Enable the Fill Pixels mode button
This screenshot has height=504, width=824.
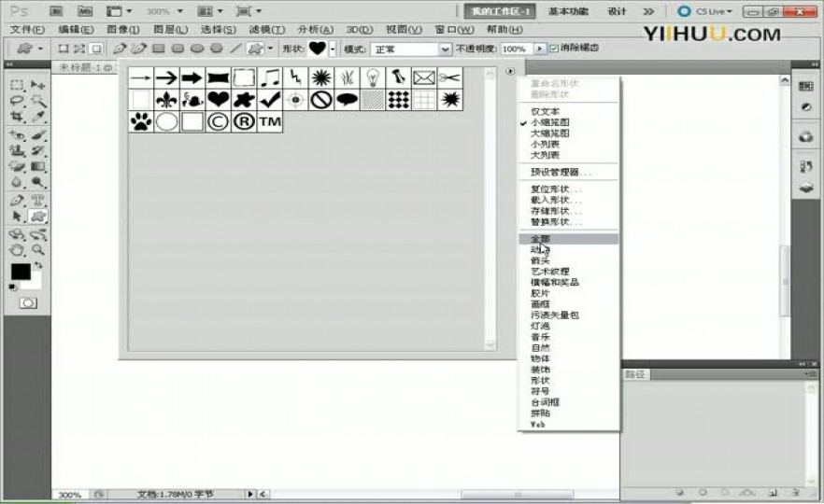tap(96, 49)
